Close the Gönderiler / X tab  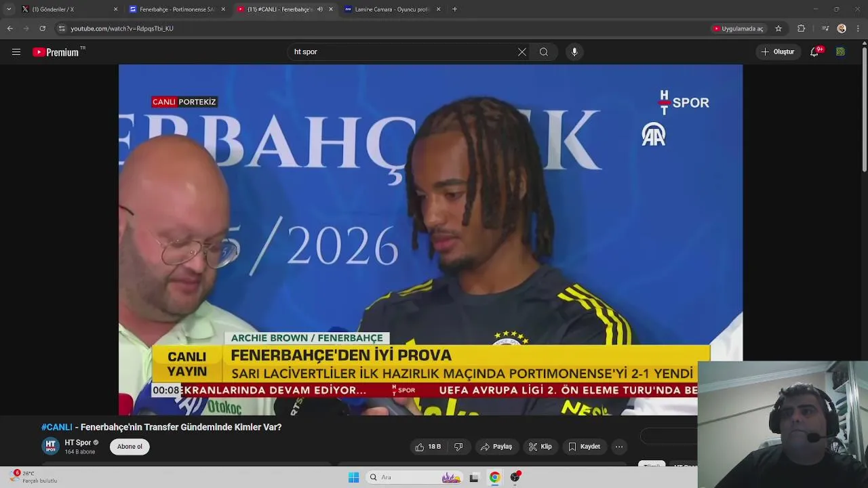115,9
